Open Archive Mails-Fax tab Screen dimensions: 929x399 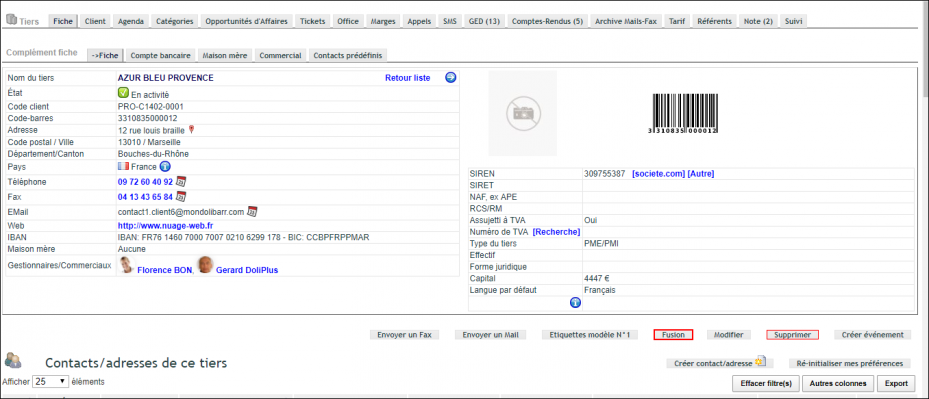626,21
